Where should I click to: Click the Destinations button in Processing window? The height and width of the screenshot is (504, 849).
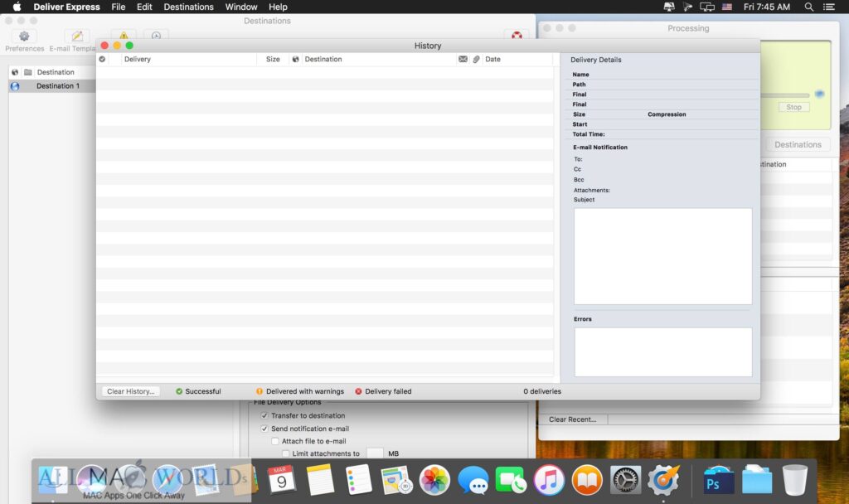(x=798, y=144)
